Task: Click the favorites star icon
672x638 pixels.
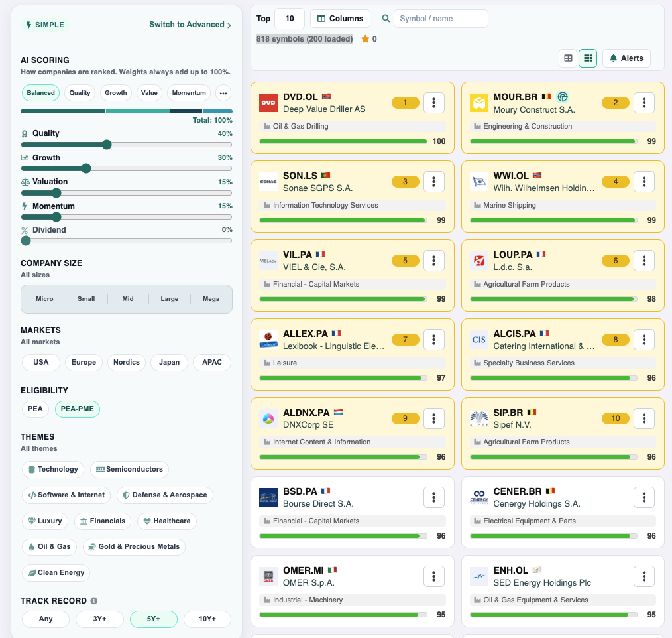Action: (x=365, y=39)
